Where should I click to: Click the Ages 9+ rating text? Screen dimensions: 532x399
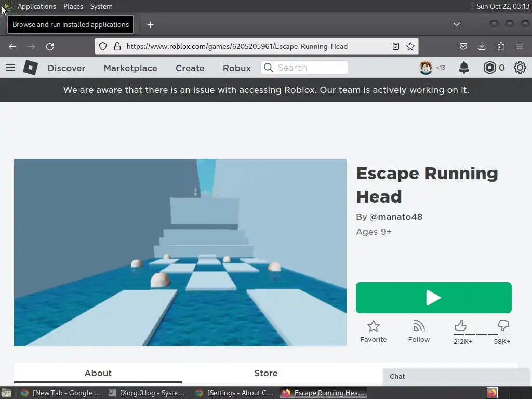coord(374,232)
